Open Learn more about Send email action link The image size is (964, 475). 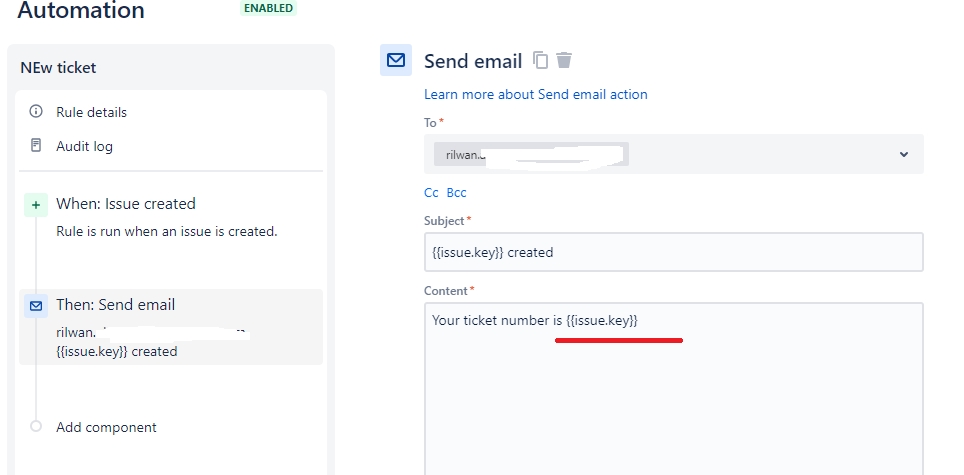coord(535,94)
